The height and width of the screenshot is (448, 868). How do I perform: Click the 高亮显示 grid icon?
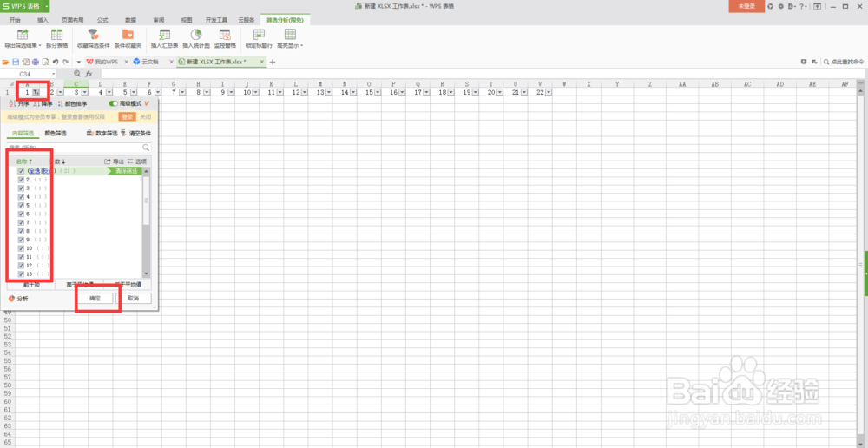pyautogui.click(x=290, y=35)
